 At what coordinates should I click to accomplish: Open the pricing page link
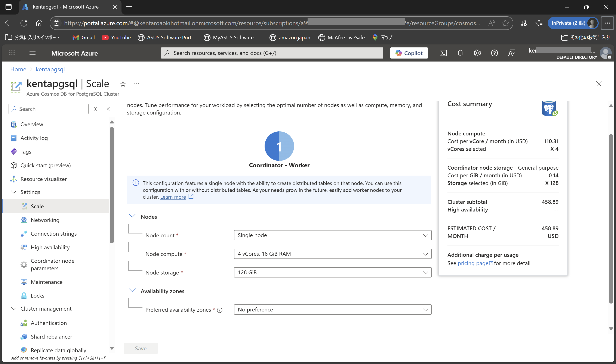pos(473,263)
